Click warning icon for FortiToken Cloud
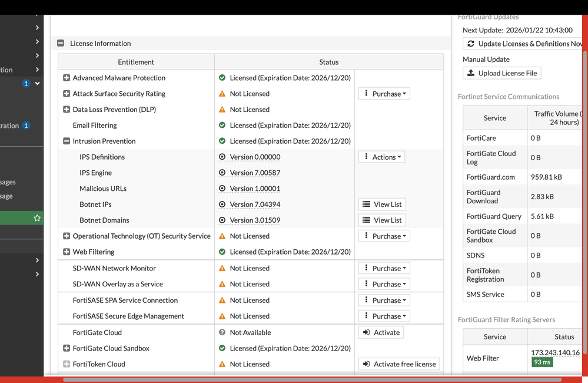 click(x=222, y=364)
